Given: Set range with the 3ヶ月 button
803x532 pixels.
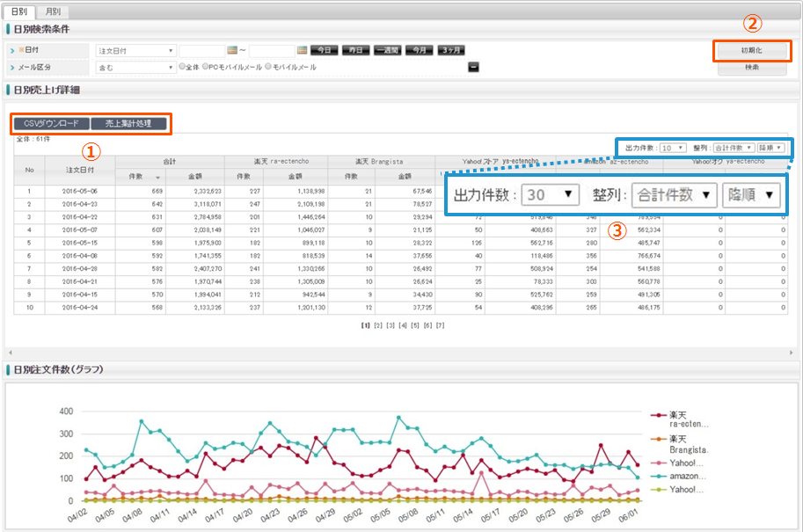Looking at the screenshot, I should click(x=451, y=50).
